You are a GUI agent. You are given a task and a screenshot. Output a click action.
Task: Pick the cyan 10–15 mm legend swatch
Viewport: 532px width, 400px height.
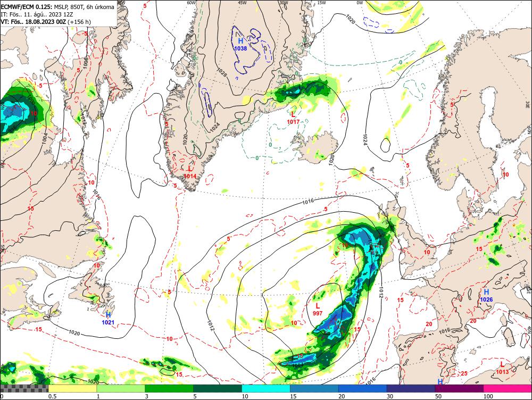pyautogui.click(x=266, y=388)
